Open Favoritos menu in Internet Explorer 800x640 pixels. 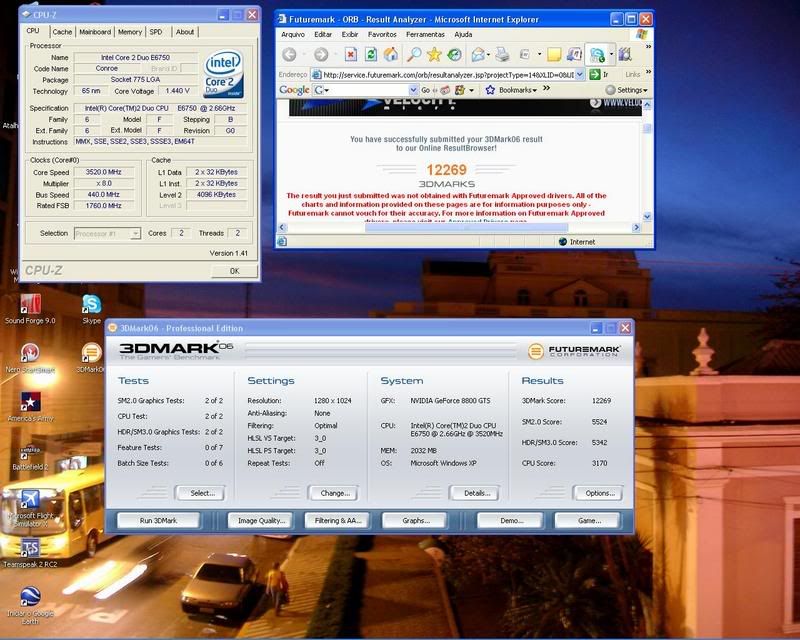pyautogui.click(x=382, y=34)
